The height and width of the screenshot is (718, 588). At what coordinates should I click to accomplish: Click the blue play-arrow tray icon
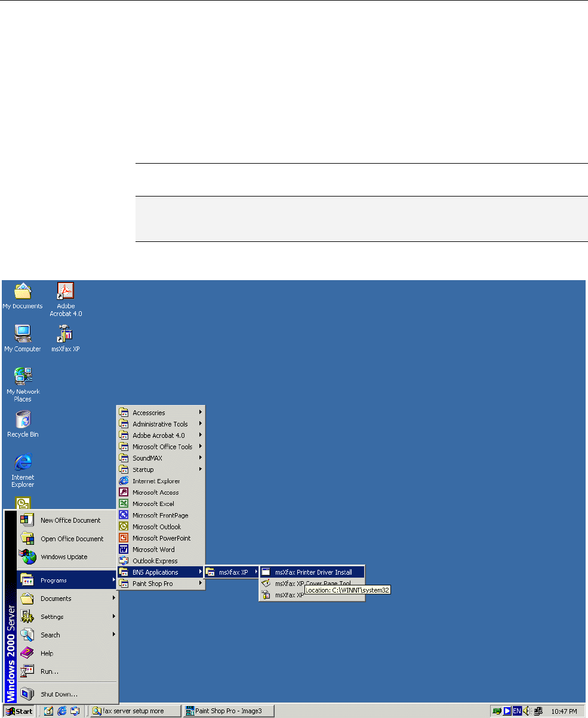pyautogui.click(x=507, y=711)
